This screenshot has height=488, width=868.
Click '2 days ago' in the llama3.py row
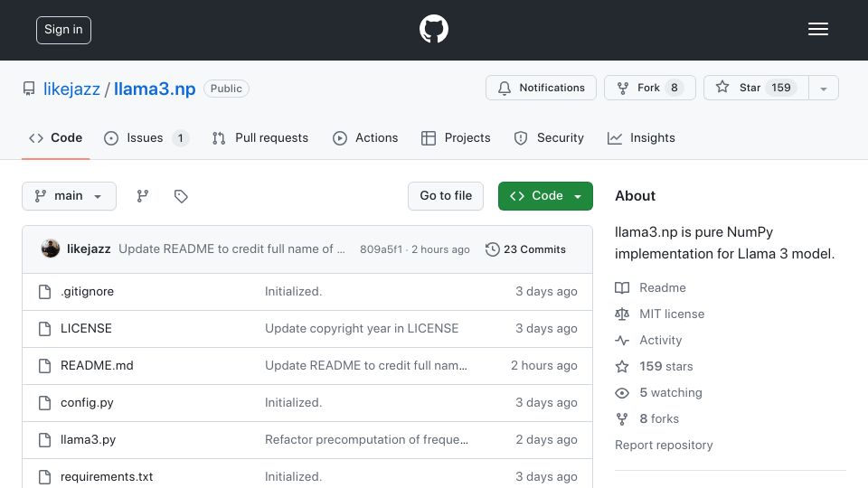click(x=546, y=440)
